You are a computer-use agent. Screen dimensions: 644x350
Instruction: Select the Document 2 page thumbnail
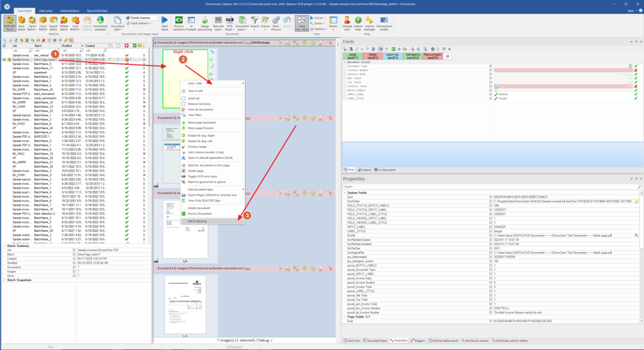pos(172,154)
